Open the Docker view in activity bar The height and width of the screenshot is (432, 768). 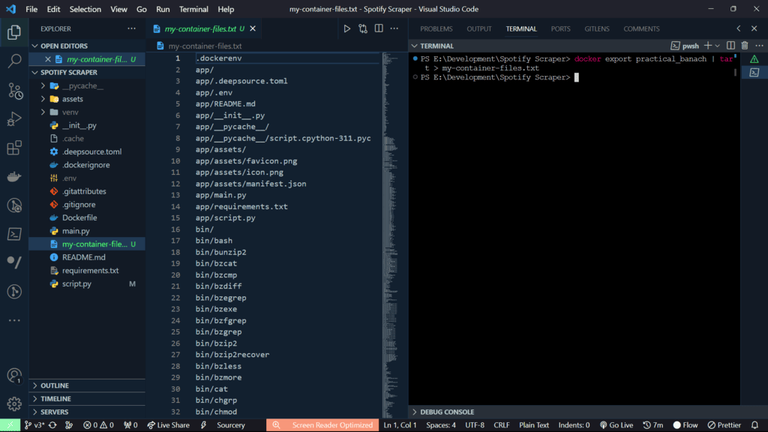(14, 176)
